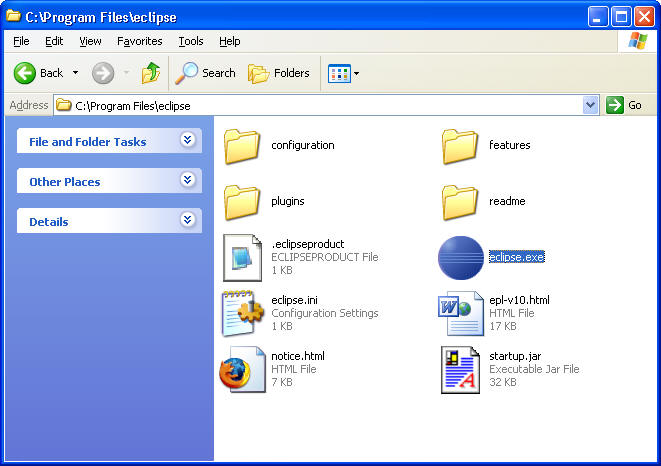Image resolution: width=661 pixels, height=466 pixels.
Task: Go back with the green Back arrow
Action: tap(24, 73)
